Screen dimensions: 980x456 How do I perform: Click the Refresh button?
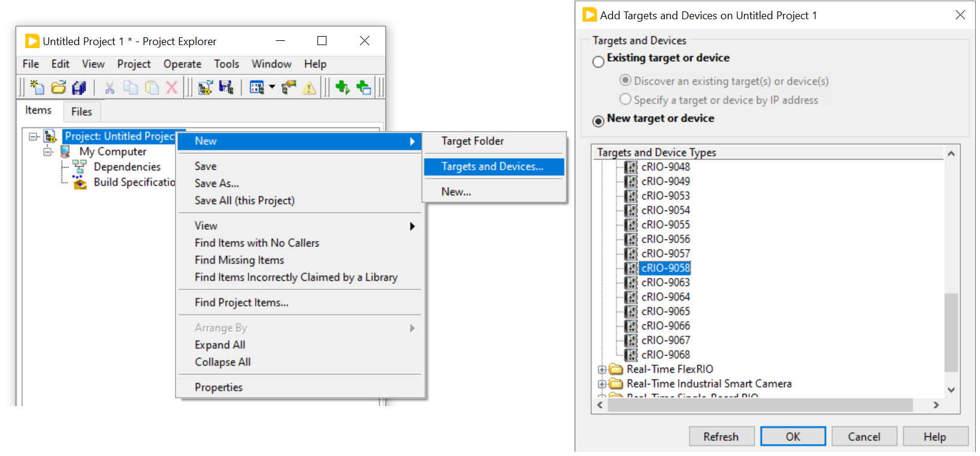(721, 436)
